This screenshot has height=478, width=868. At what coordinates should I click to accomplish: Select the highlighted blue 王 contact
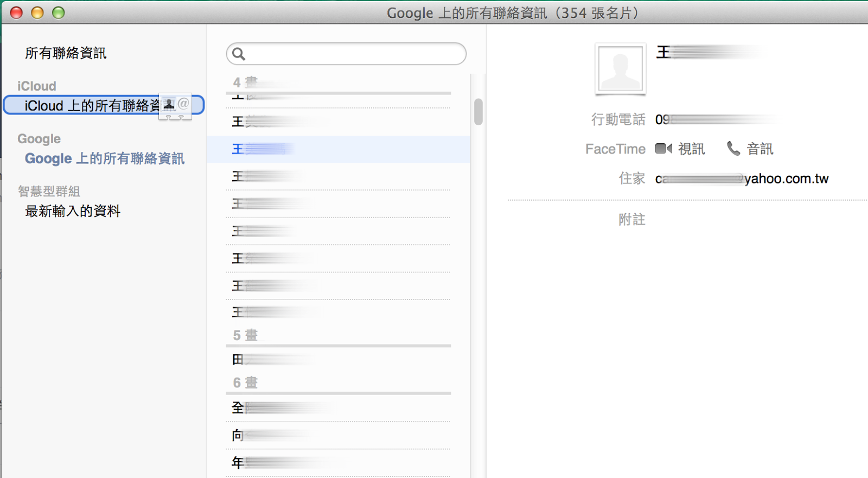(338, 149)
